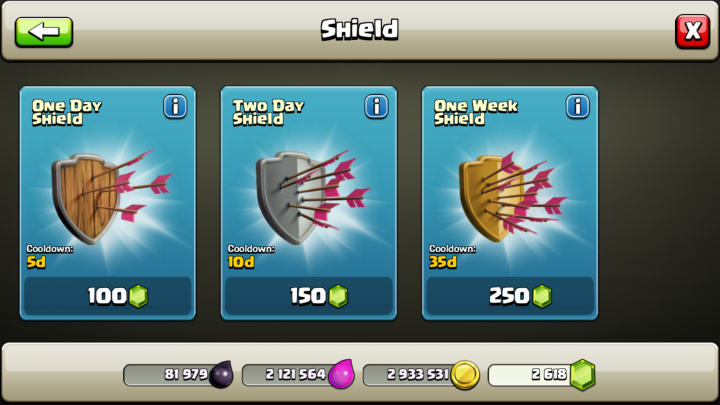The height and width of the screenshot is (405, 720).
Task: Buy One Week Shield for 250 gems
Action: pyautogui.click(x=510, y=296)
